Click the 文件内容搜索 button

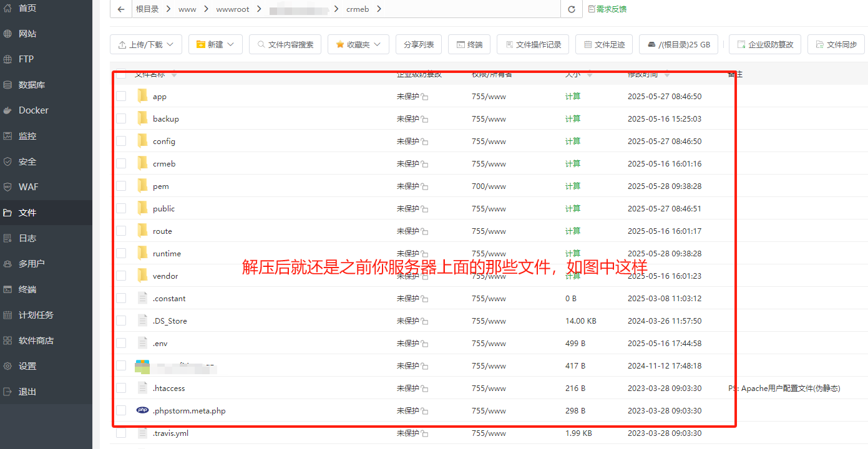(285, 45)
